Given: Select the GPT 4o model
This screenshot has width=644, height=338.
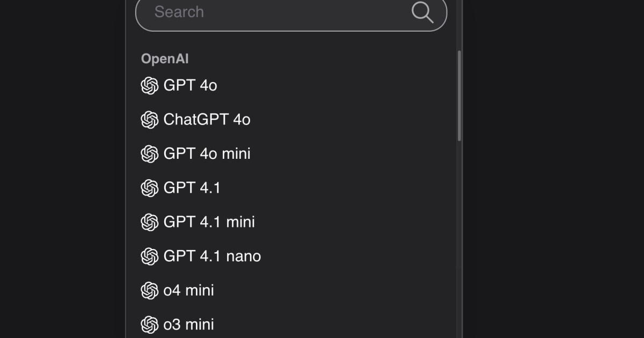Looking at the screenshot, I should (191, 85).
